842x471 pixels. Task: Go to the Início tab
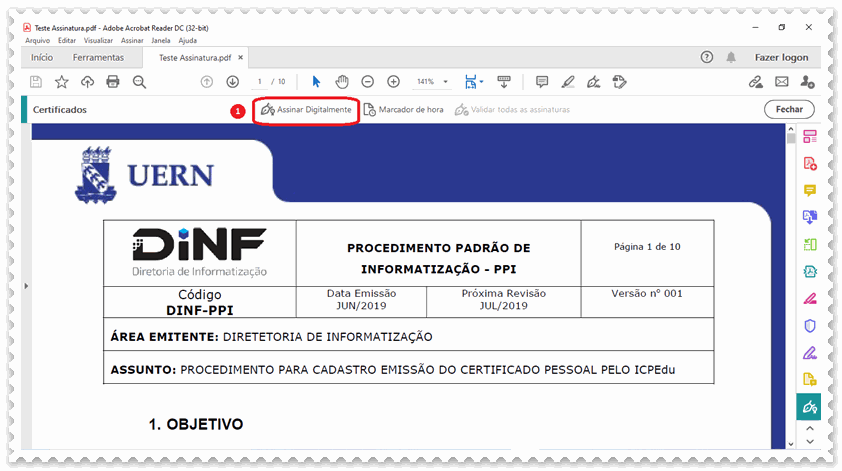pyautogui.click(x=42, y=58)
